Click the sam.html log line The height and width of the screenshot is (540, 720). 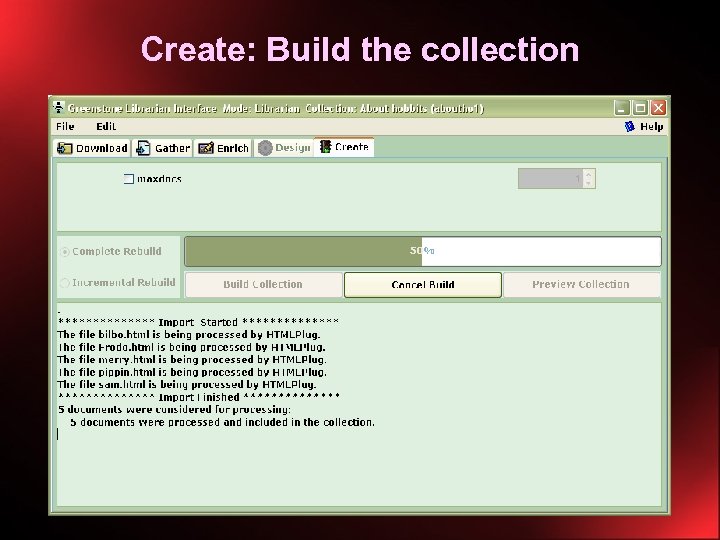187,384
